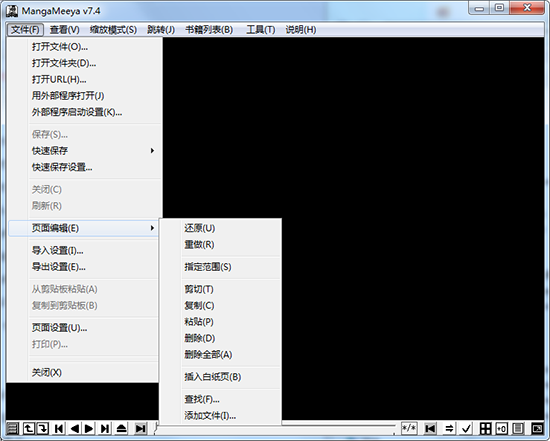This screenshot has width=550, height=441.
Task: Toggle fullscreen icon at bottom-right corner
Action: [x=537, y=428]
